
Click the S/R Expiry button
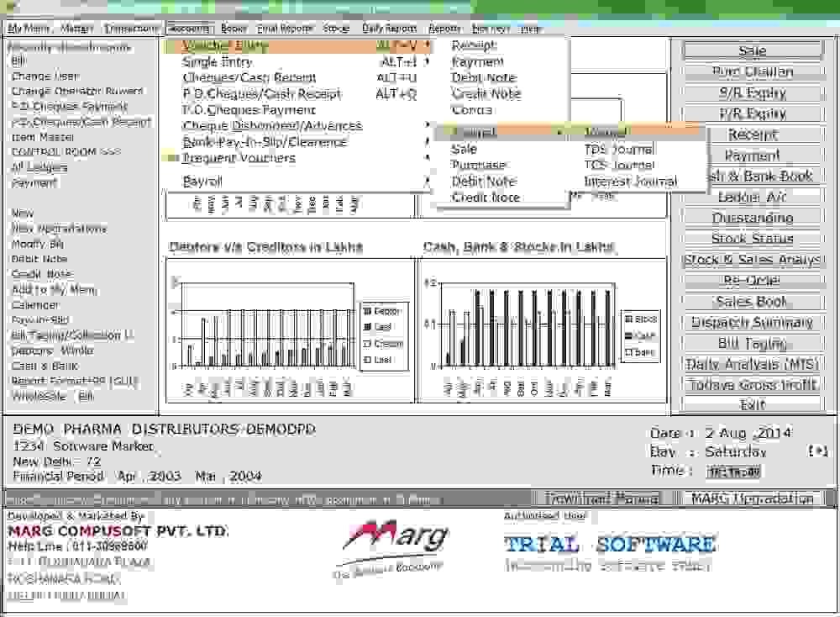(753, 92)
